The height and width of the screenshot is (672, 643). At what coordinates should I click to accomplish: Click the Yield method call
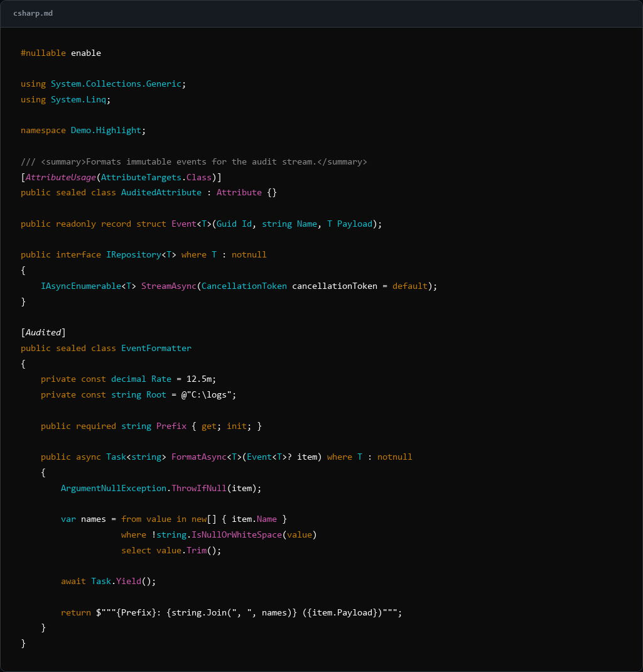(x=129, y=582)
